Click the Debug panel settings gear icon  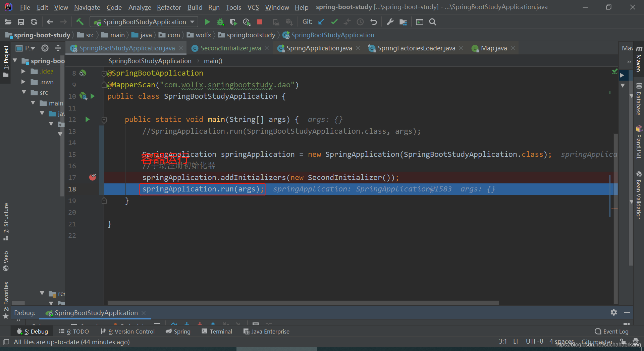pos(614,312)
